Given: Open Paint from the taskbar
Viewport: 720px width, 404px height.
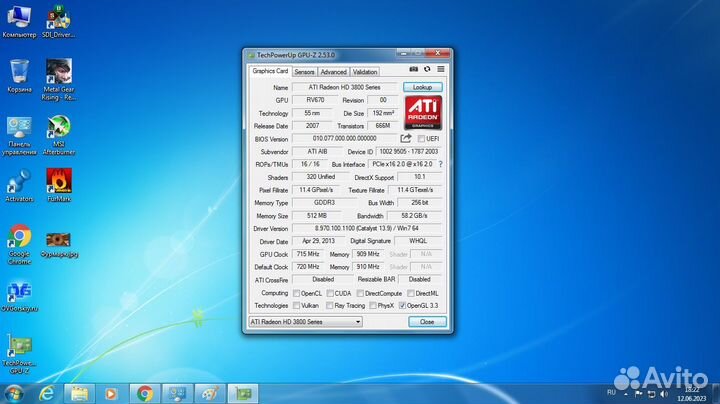Looking at the screenshot, I should pos(210,394).
